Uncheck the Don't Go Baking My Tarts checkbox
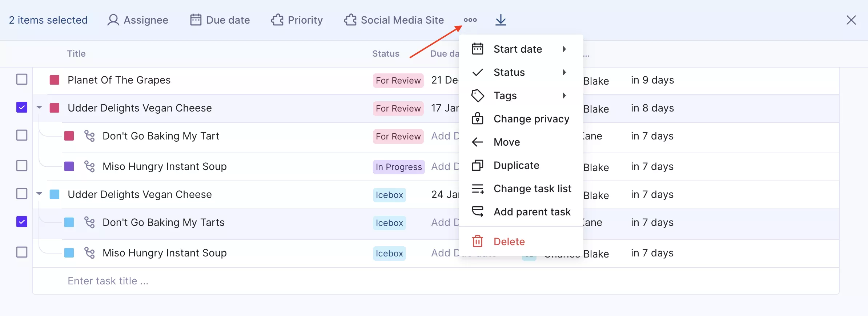This screenshot has height=316, width=868. tap(22, 222)
